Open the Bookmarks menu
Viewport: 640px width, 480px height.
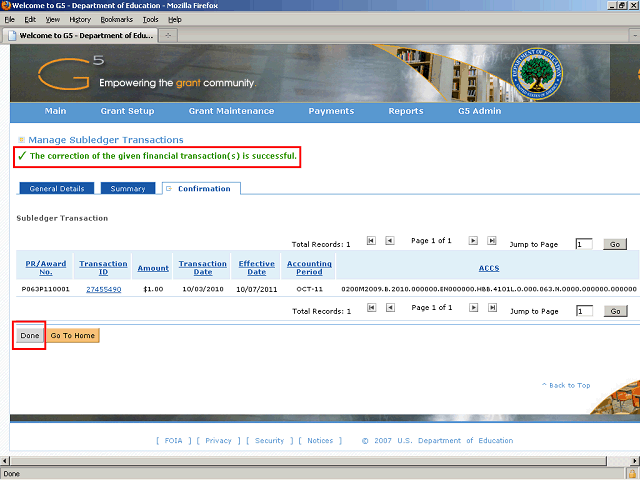point(117,20)
